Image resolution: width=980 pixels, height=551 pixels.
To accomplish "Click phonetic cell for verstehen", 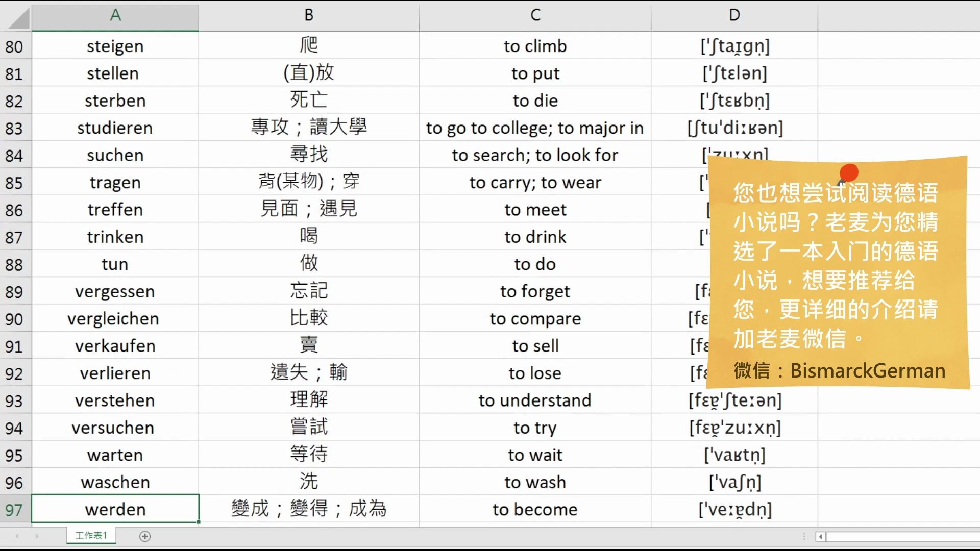I will (734, 400).
